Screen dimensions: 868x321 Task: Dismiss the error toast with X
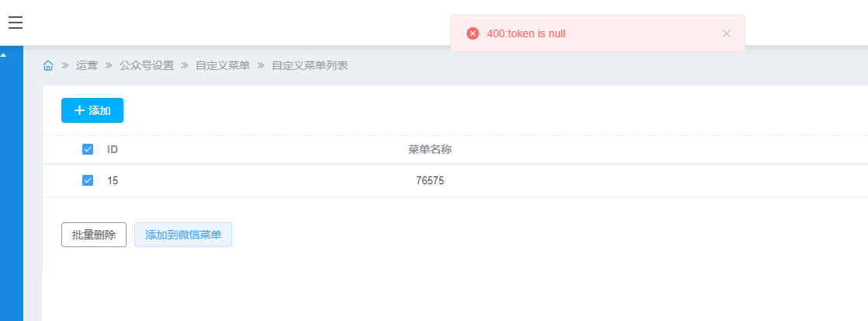coord(727,33)
